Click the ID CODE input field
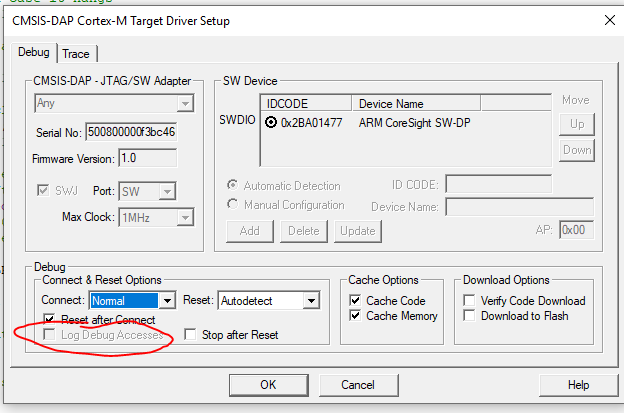This screenshot has height=413, width=624. 499,184
